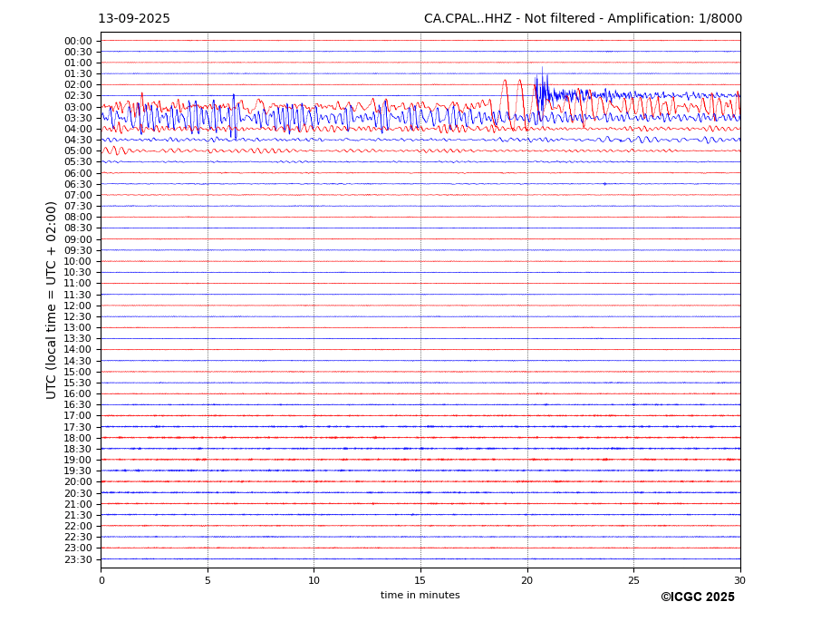Click the 18:30 time row label

78,450
